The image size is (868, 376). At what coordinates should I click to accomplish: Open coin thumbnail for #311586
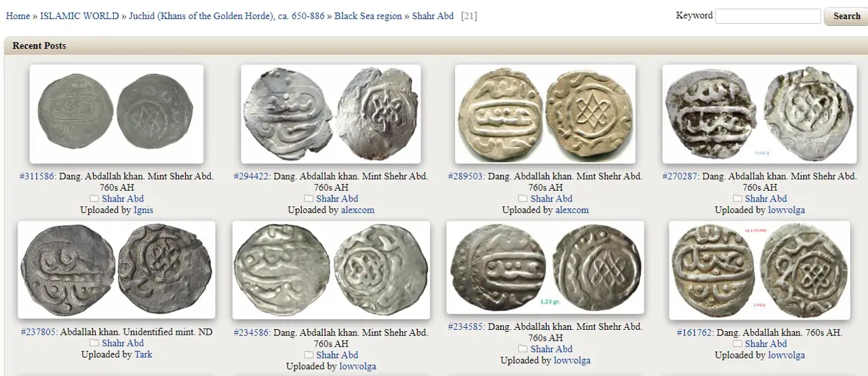click(117, 114)
